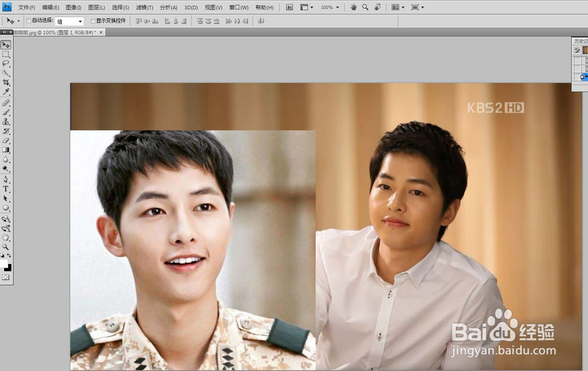Select the 3D Orbit camera tool
Screen dimensions: 588x371
coord(6,228)
